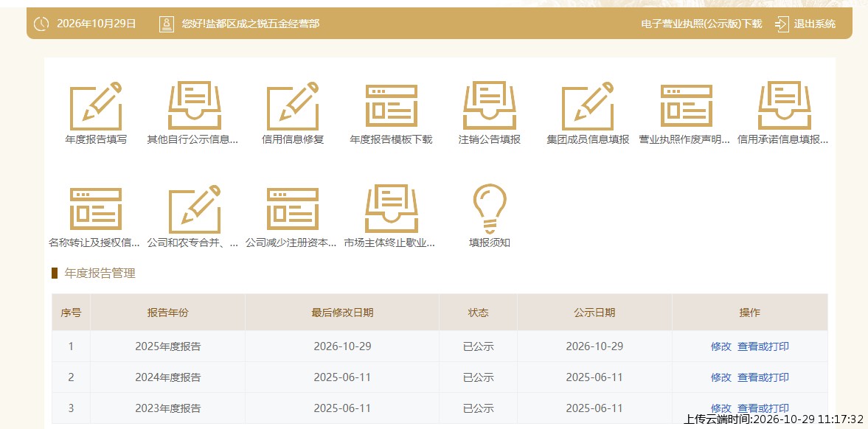Select the 2025年度报告 cell
This screenshot has width=868, height=429.
(167, 346)
